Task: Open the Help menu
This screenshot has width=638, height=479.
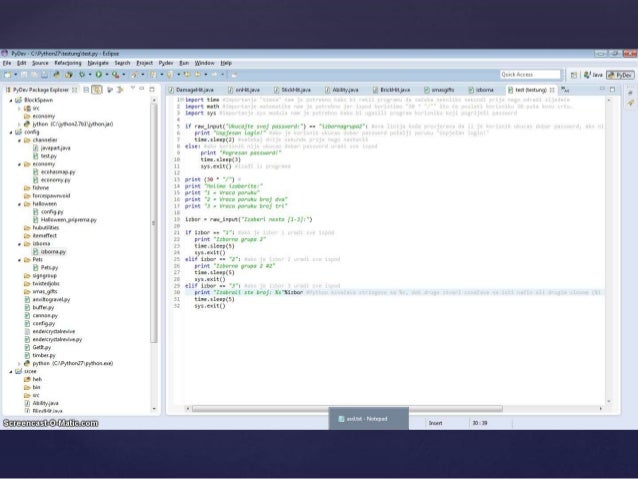Action: (226, 63)
